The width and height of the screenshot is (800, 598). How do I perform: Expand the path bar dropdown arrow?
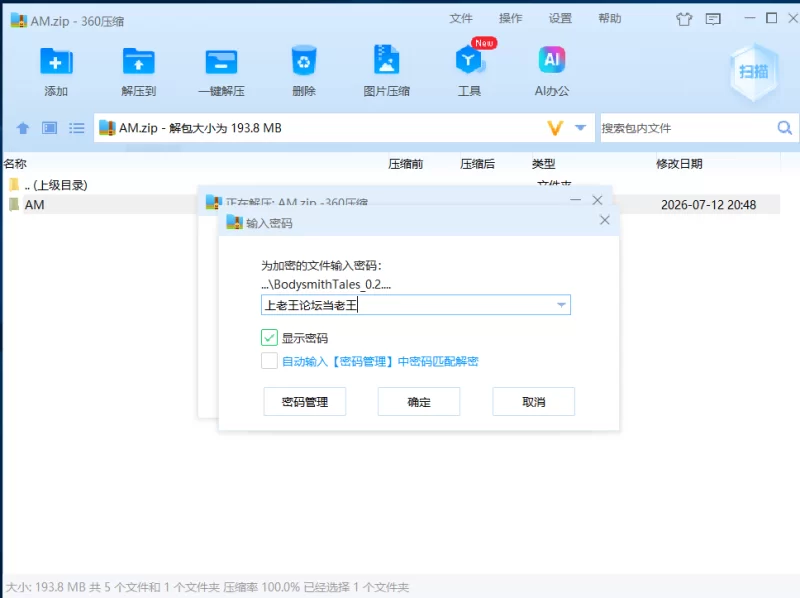point(581,128)
